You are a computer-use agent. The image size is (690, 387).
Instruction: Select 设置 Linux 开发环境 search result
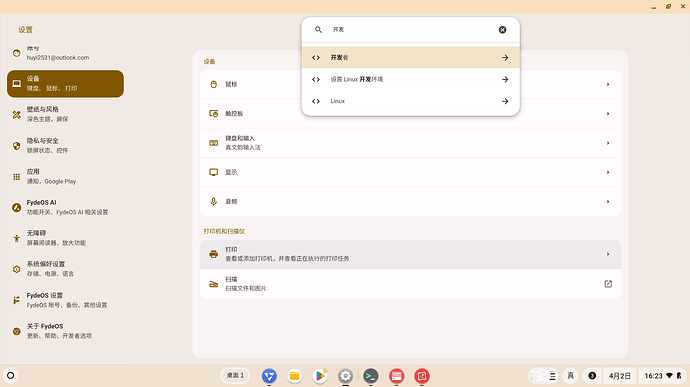click(411, 79)
